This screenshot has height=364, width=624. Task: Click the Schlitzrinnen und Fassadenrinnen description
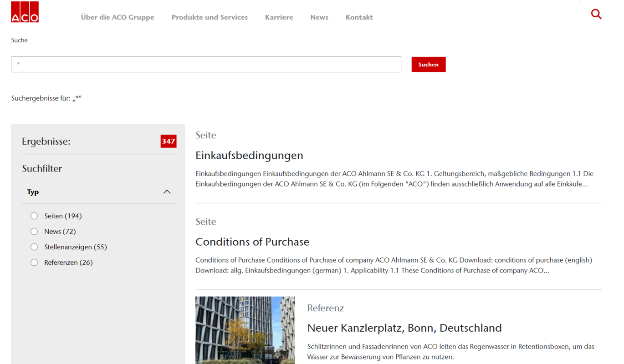pos(451,352)
